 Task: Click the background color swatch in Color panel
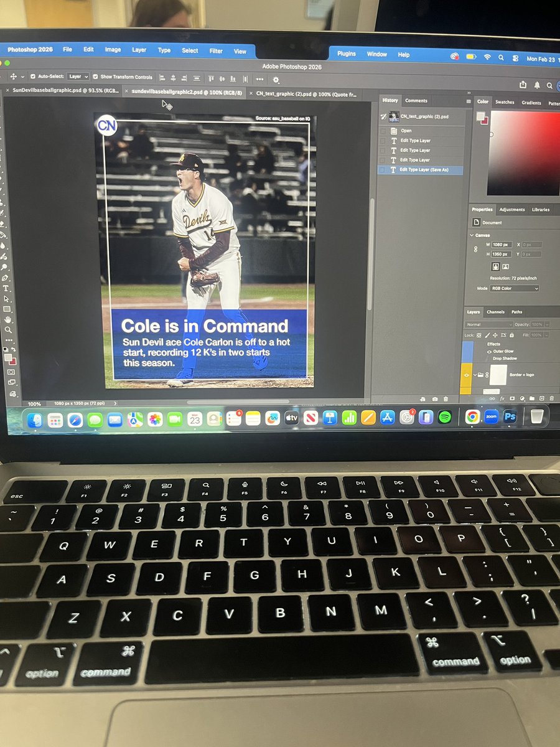485,121
